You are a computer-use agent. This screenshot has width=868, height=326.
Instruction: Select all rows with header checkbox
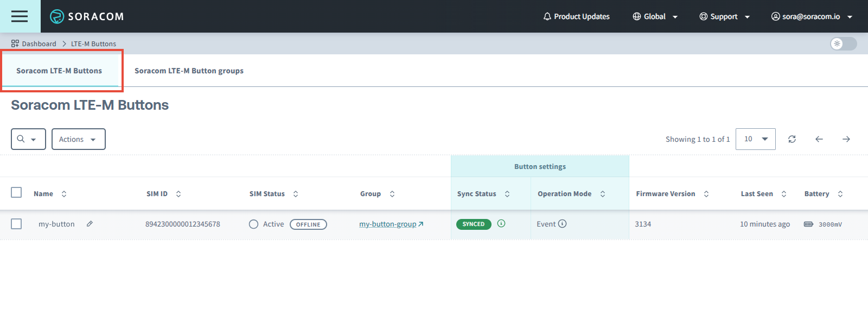coord(16,193)
